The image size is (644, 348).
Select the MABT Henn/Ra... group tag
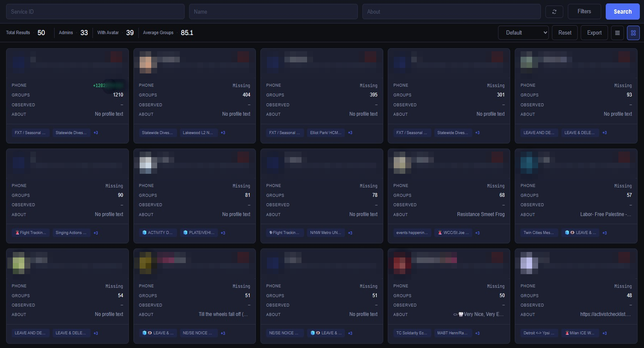pyautogui.click(x=453, y=333)
